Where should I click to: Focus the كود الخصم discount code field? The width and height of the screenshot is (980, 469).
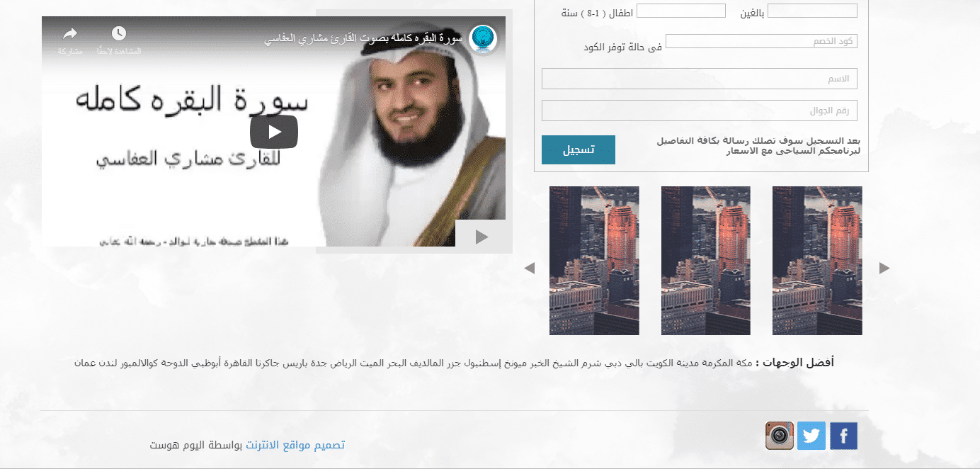(x=761, y=42)
